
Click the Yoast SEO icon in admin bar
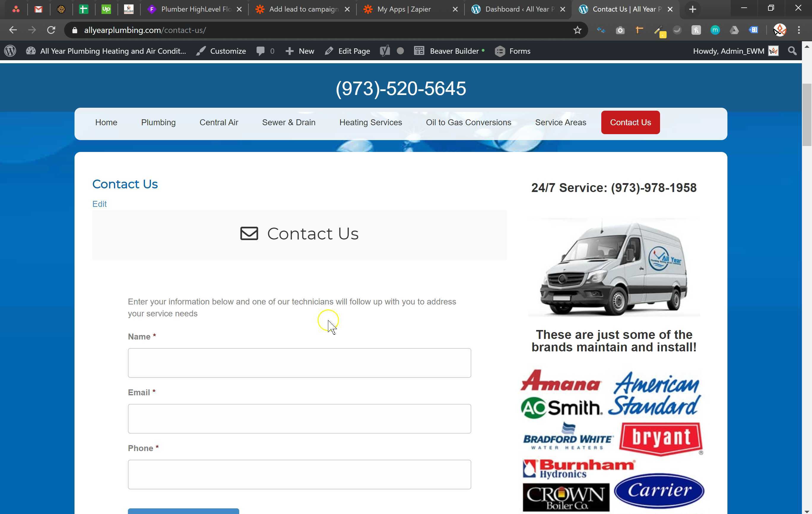384,51
